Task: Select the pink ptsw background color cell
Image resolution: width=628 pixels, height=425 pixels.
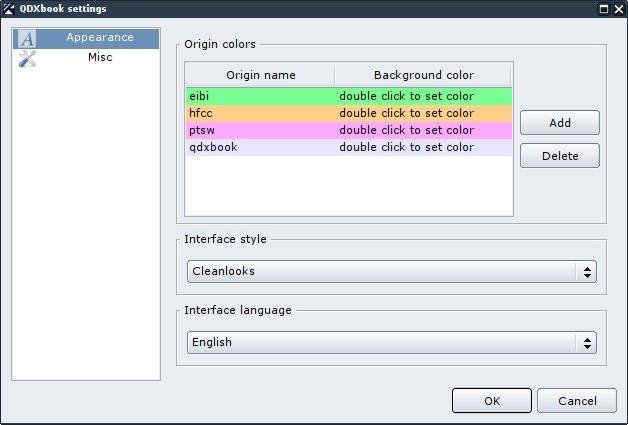Action: [x=423, y=131]
